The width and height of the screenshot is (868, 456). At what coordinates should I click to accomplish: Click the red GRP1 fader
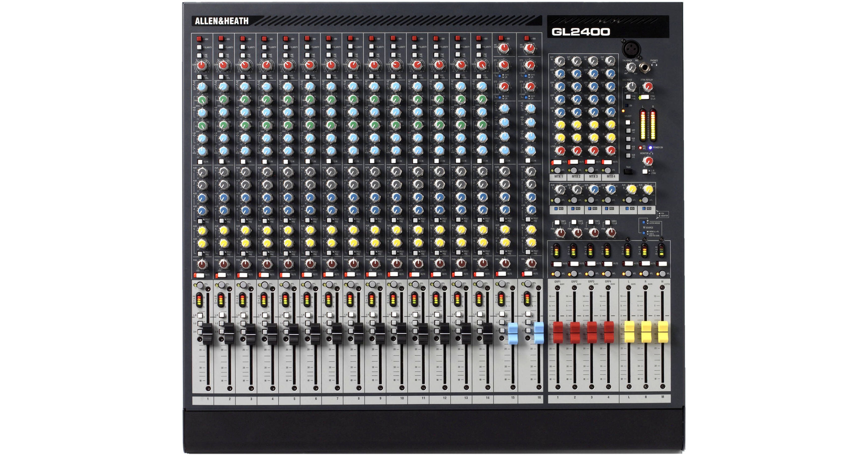[558, 332]
